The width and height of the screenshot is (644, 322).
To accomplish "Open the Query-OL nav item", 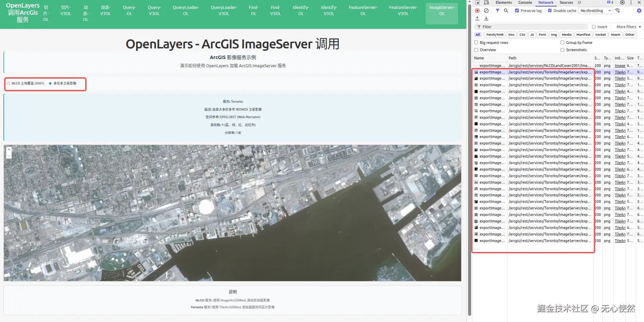I will click(129, 11).
